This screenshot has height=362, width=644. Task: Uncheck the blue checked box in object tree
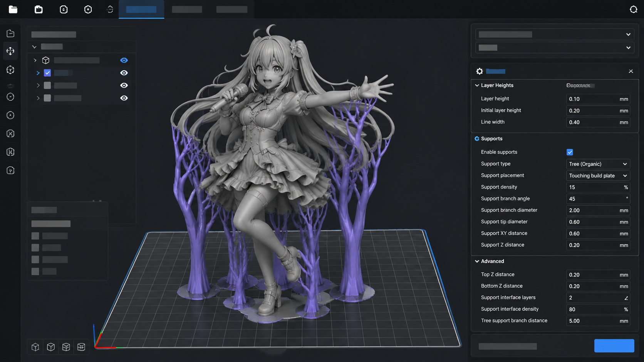(x=47, y=73)
